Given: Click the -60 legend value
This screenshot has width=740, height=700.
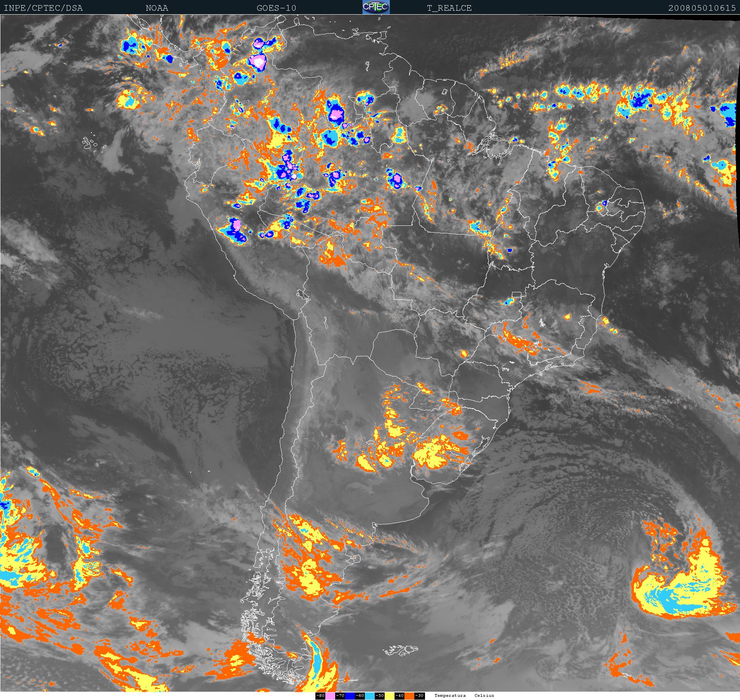Looking at the screenshot, I should click(x=360, y=696).
